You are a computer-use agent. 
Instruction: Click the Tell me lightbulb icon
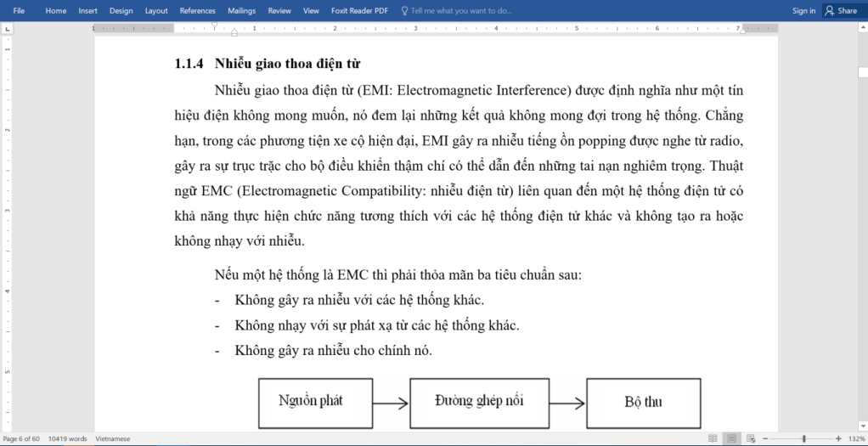(x=404, y=11)
